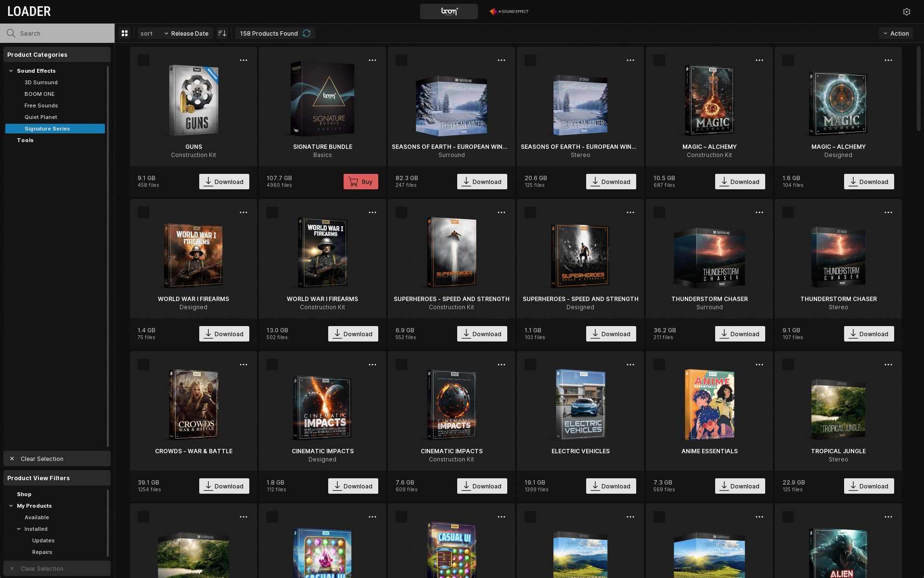Refresh the products found list
924x578 pixels.
pos(307,33)
